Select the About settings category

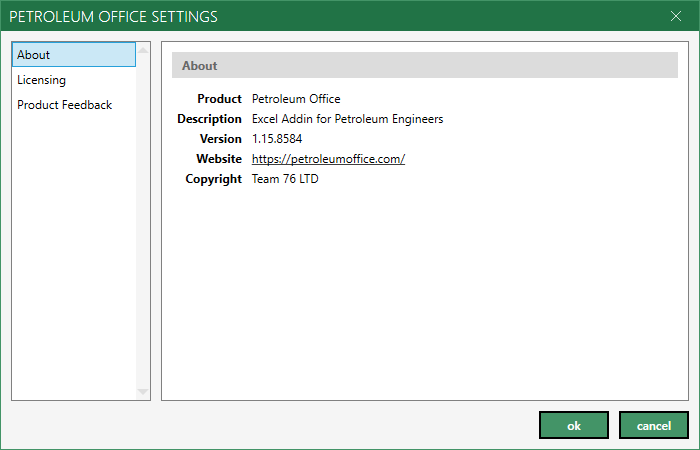pos(74,54)
